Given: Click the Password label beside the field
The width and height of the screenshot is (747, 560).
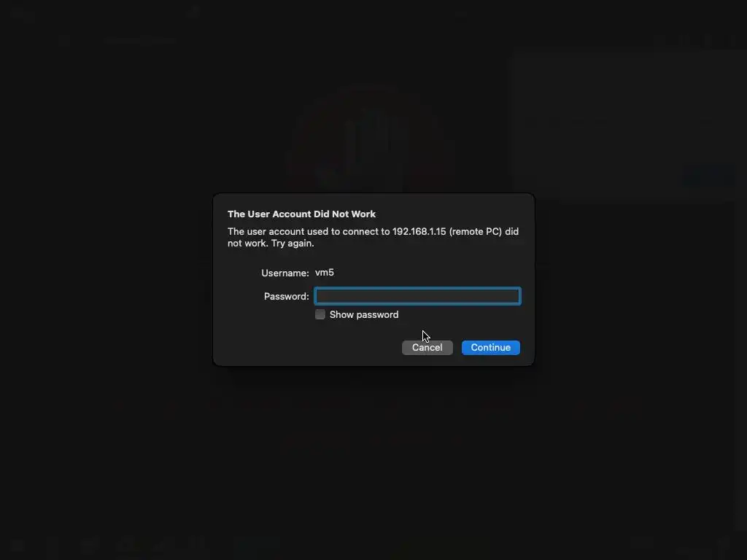Looking at the screenshot, I should (x=286, y=296).
